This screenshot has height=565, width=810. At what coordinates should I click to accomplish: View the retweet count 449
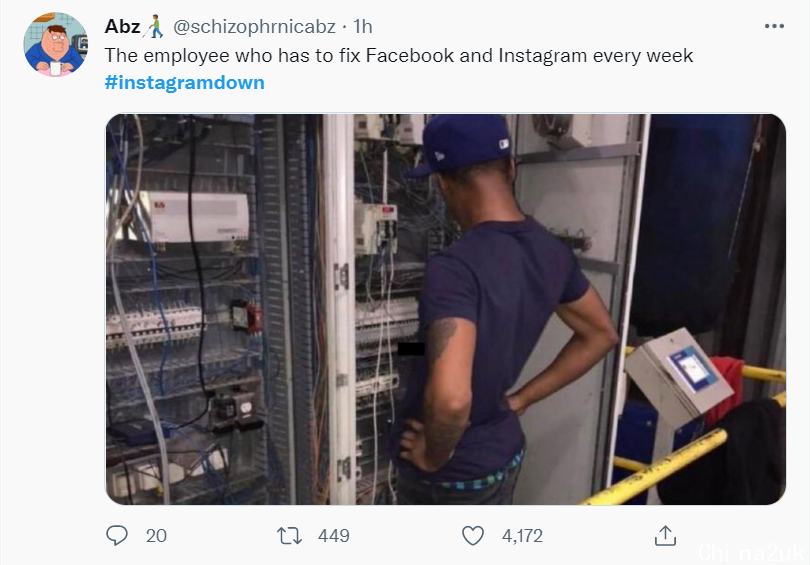(334, 536)
